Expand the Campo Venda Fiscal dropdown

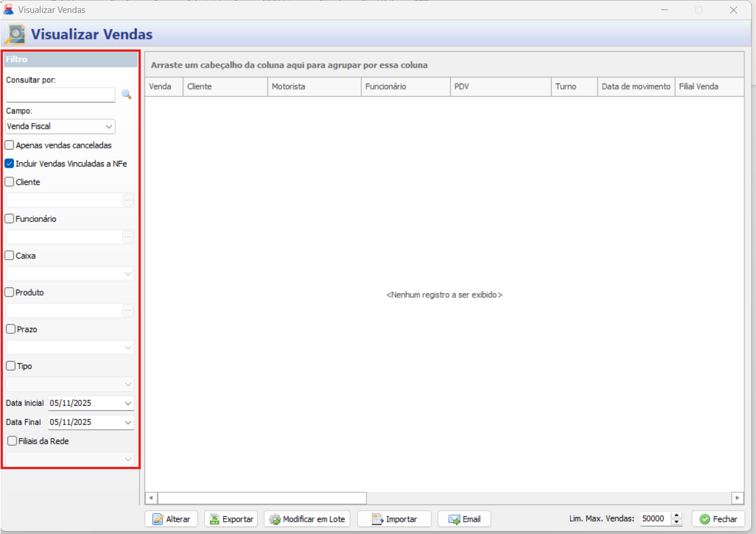(109, 127)
